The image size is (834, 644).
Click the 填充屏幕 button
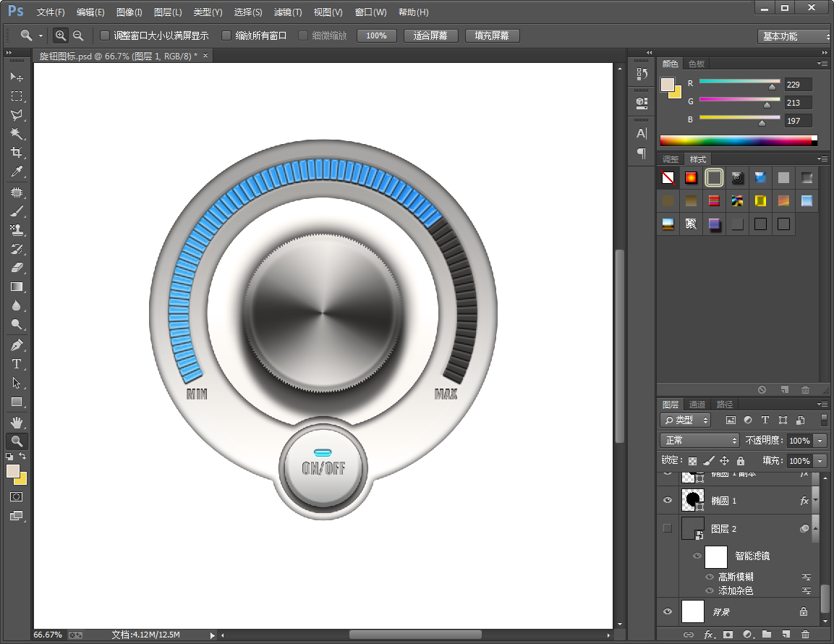click(x=492, y=35)
